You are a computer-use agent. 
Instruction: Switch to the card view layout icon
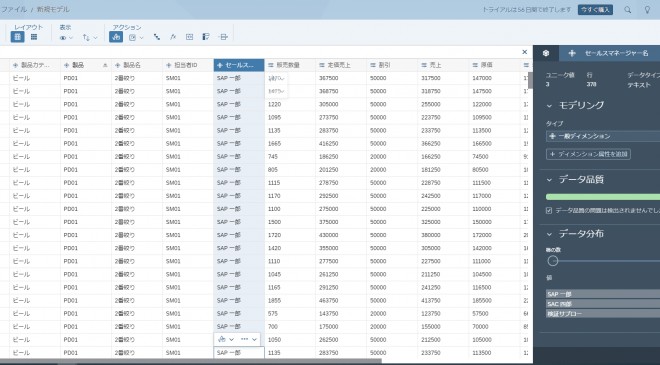(17, 37)
